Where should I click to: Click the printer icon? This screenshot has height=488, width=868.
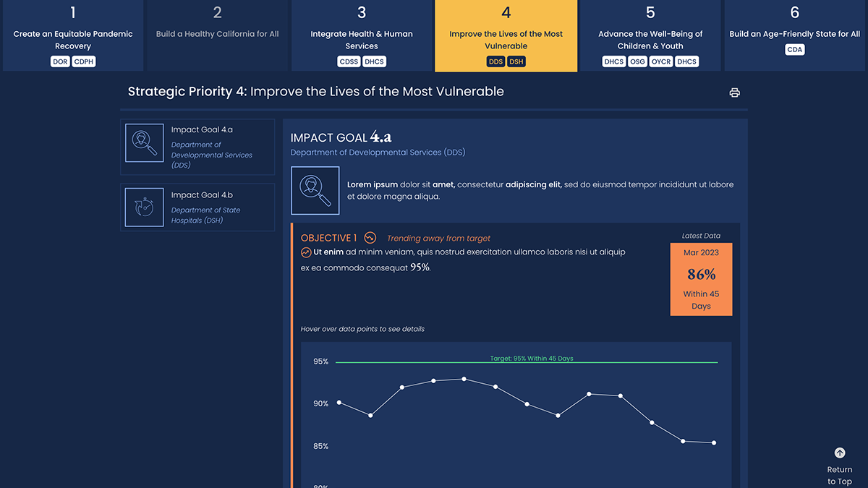tap(735, 93)
